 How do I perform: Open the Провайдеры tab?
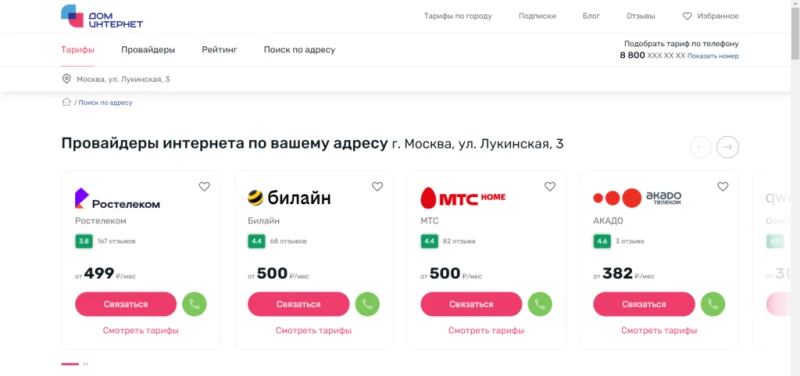[148, 50]
